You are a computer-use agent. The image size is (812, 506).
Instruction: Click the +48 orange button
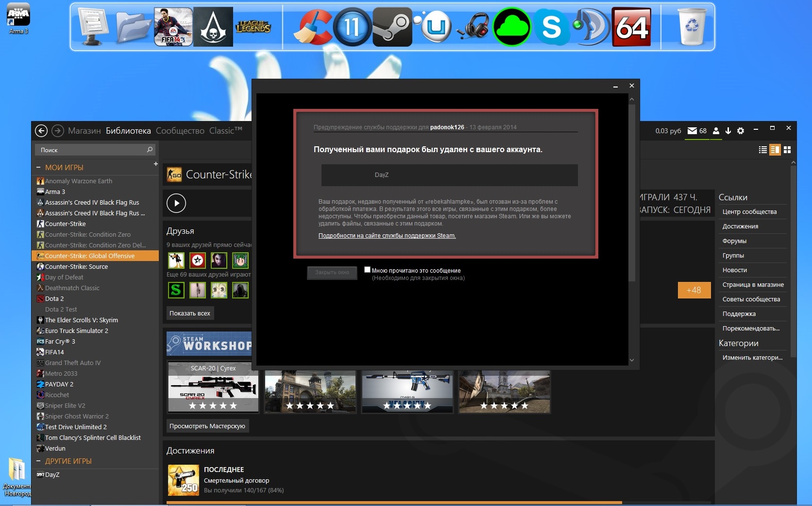tap(694, 290)
